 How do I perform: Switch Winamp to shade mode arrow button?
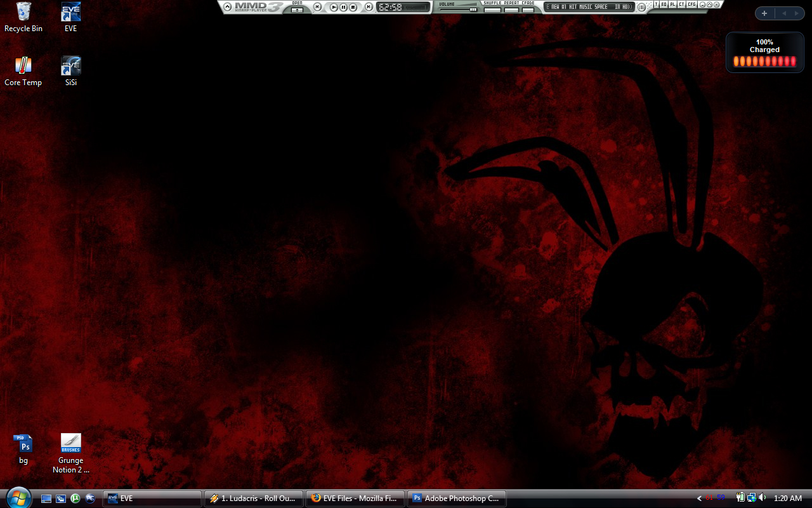click(x=710, y=5)
